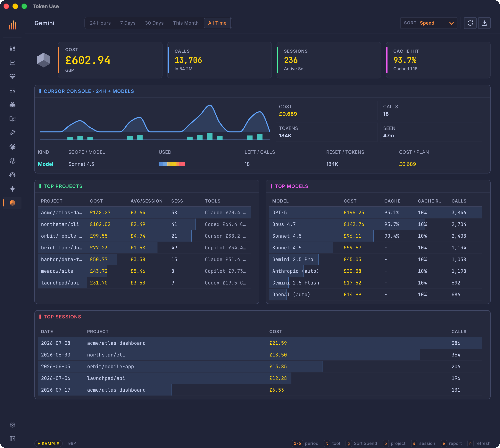Select the Copilot goggles sidebar icon
Screen dimensions: 500x448
point(12,175)
